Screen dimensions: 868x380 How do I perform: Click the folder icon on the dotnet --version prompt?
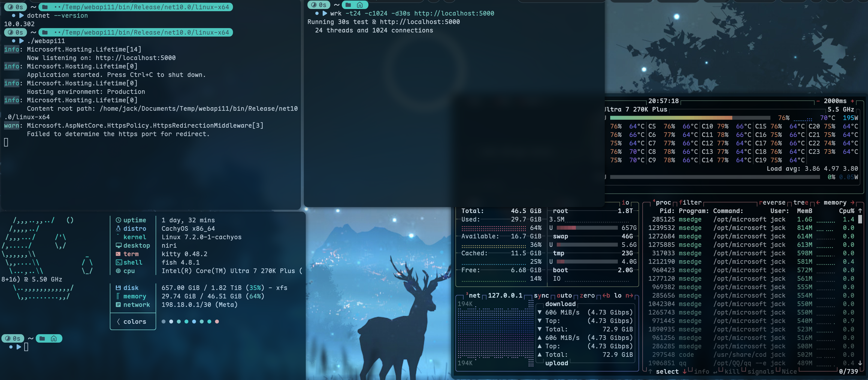(x=45, y=7)
